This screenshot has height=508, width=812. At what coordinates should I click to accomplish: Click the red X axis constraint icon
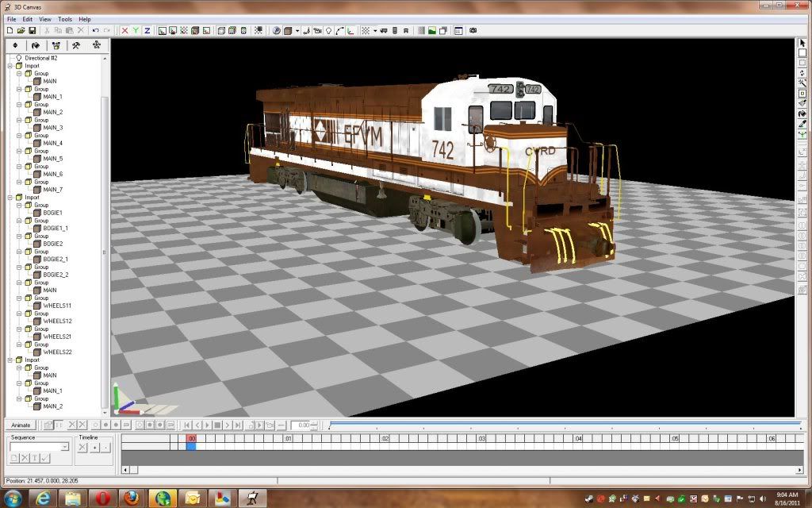click(x=124, y=30)
